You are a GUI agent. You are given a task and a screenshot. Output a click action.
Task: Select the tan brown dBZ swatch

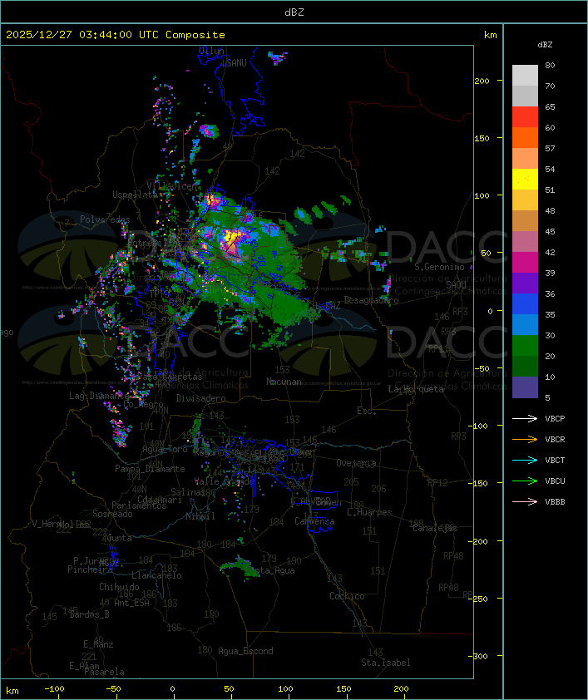point(525,221)
